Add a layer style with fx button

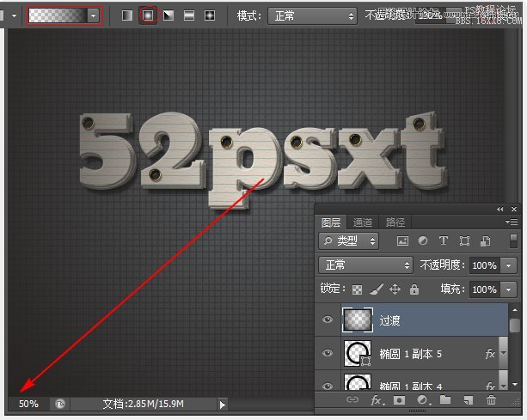[377, 400]
